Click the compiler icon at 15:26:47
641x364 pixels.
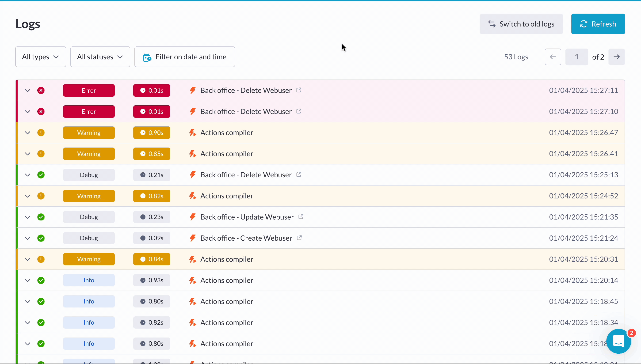[x=193, y=133]
